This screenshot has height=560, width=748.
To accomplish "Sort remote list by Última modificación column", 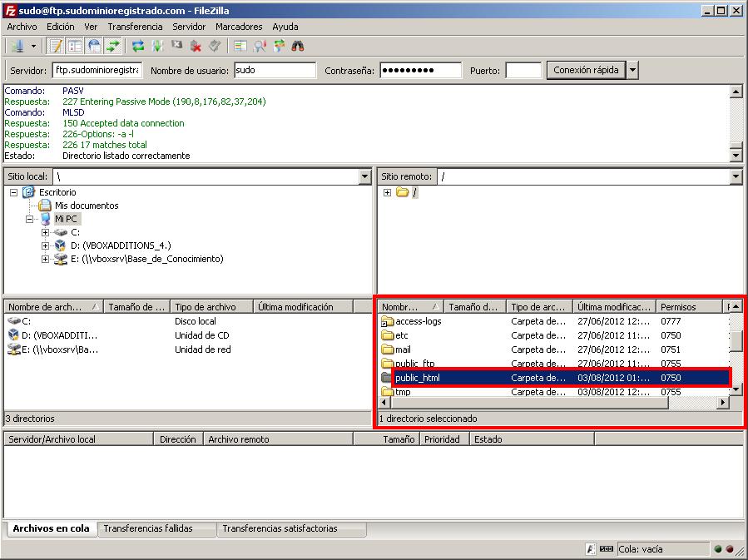I will [x=614, y=307].
